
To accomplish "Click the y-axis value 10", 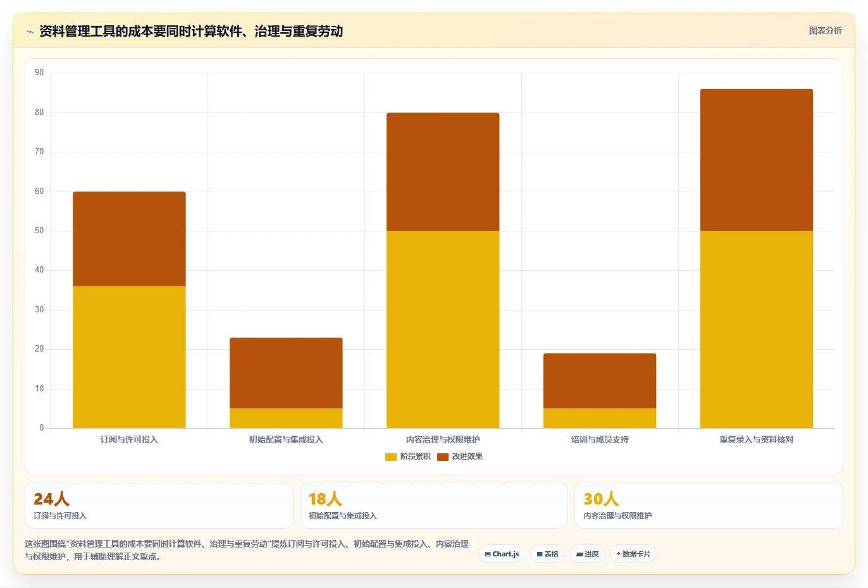I will click(39, 389).
